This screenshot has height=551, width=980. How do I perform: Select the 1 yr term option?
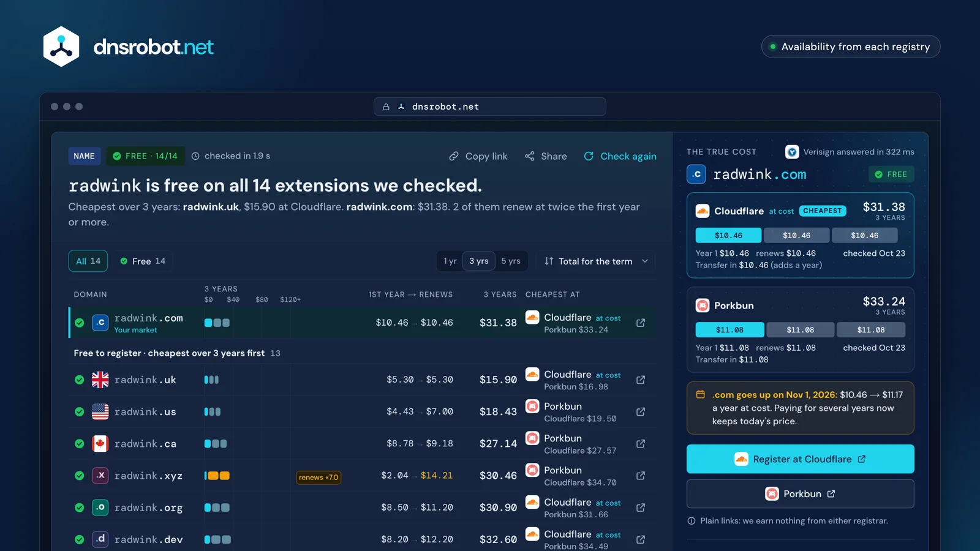click(450, 261)
